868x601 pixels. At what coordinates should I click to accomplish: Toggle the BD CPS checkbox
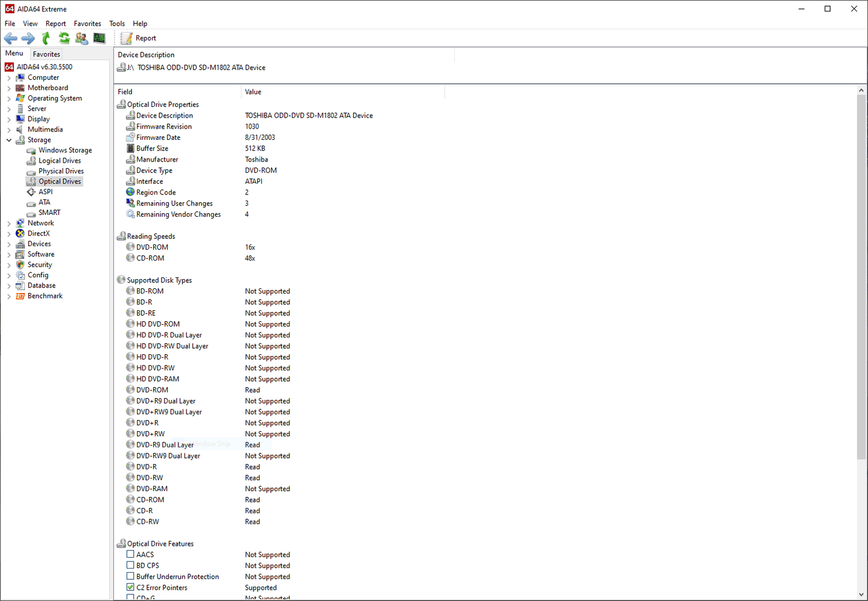pos(130,566)
